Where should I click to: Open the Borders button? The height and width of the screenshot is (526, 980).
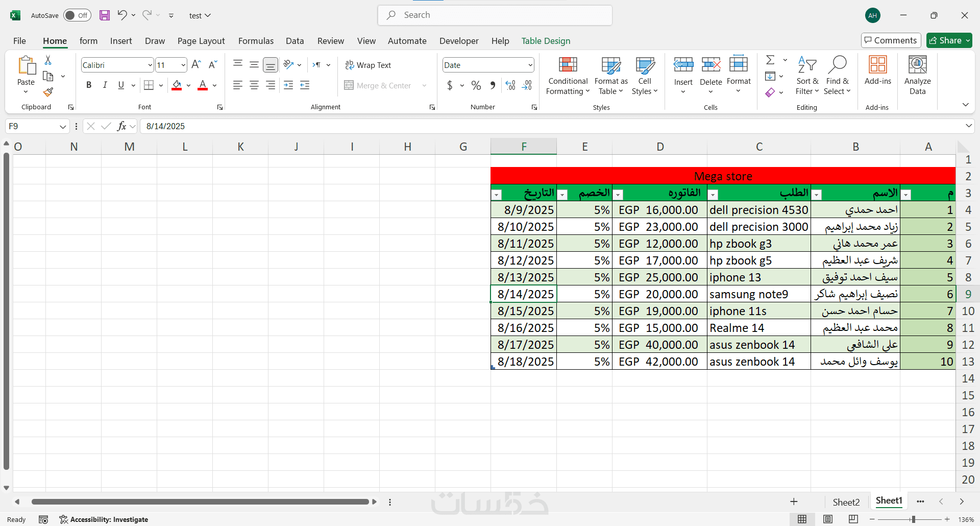149,85
